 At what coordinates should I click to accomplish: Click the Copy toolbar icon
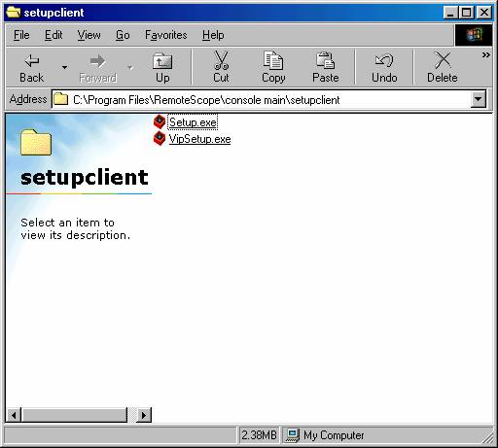[273, 60]
